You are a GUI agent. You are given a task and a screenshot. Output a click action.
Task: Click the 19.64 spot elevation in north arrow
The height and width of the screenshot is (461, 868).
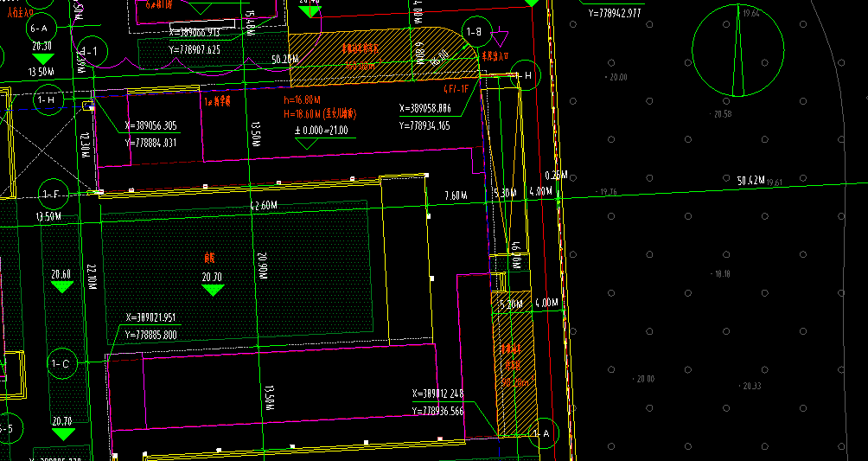coord(751,13)
